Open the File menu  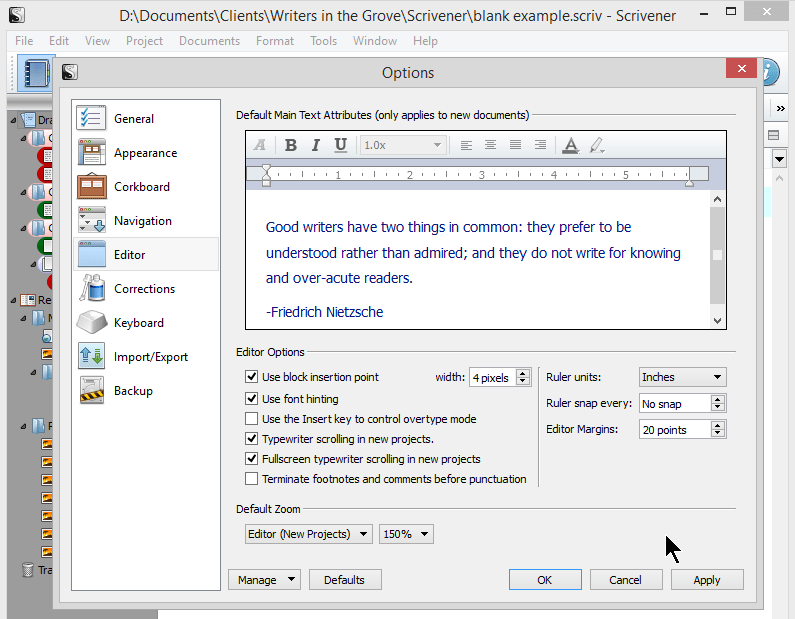(x=24, y=41)
